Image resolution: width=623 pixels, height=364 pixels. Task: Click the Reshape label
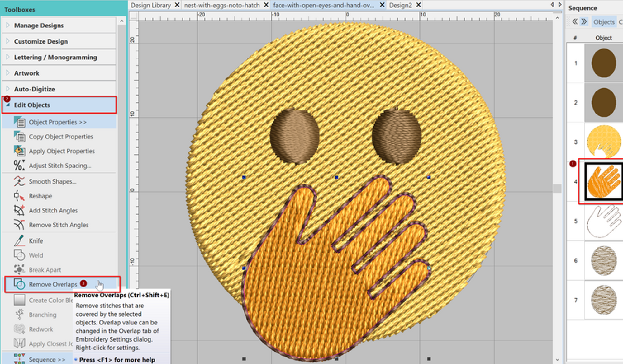pos(40,196)
